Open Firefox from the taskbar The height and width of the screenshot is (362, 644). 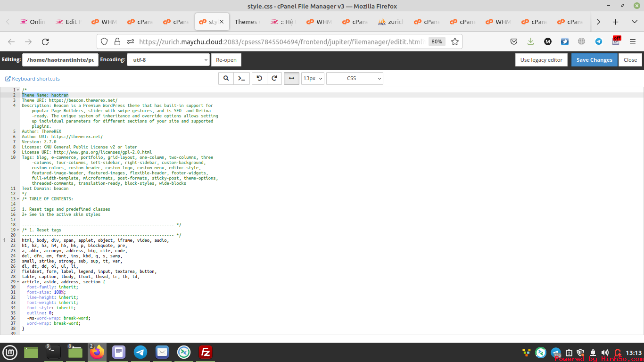click(98, 352)
